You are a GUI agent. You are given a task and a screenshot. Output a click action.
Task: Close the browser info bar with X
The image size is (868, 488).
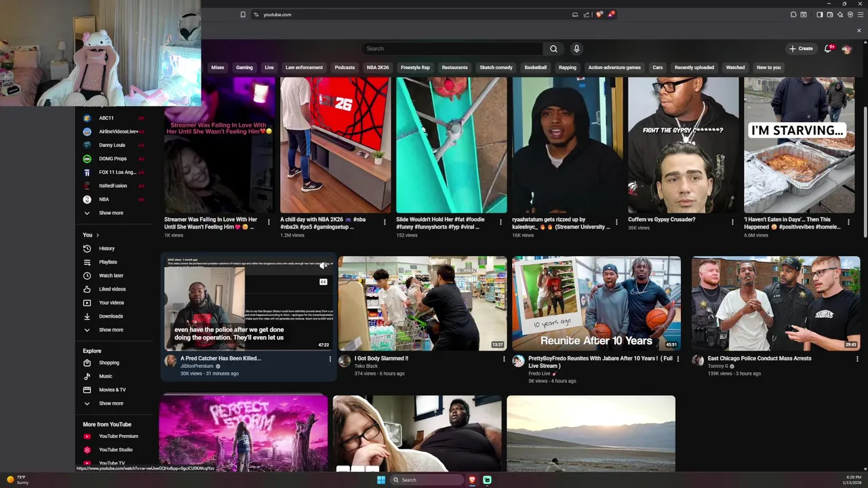tap(859, 30)
